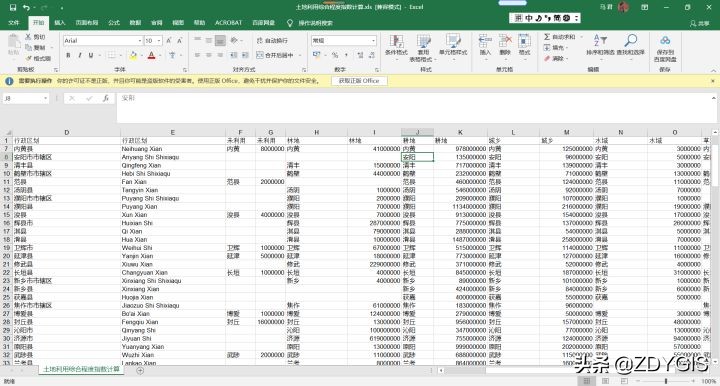Select the worksheet tab at the bottom
Screen dimensions: 720x386
81,369
